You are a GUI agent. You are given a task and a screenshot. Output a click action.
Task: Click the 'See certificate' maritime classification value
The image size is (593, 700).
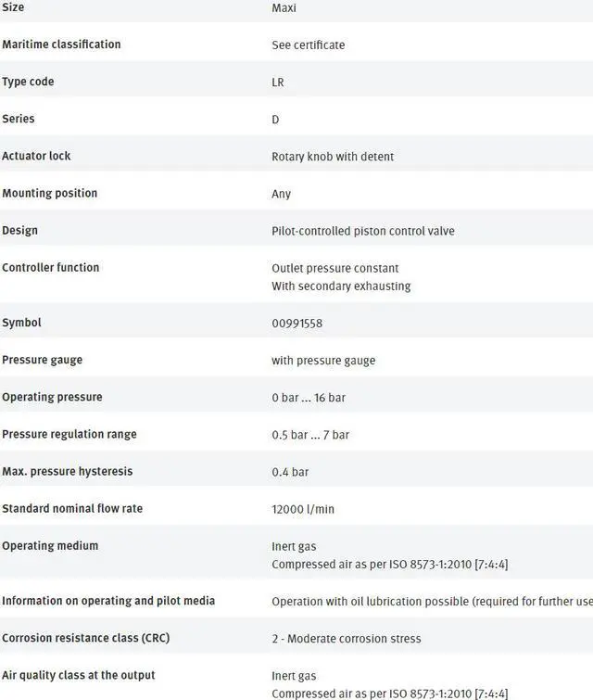click(308, 45)
